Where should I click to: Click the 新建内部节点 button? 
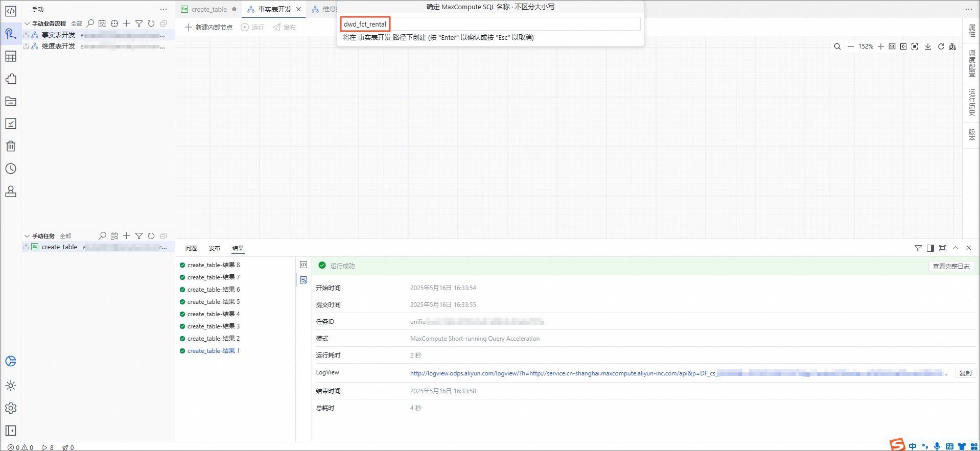click(208, 27)
